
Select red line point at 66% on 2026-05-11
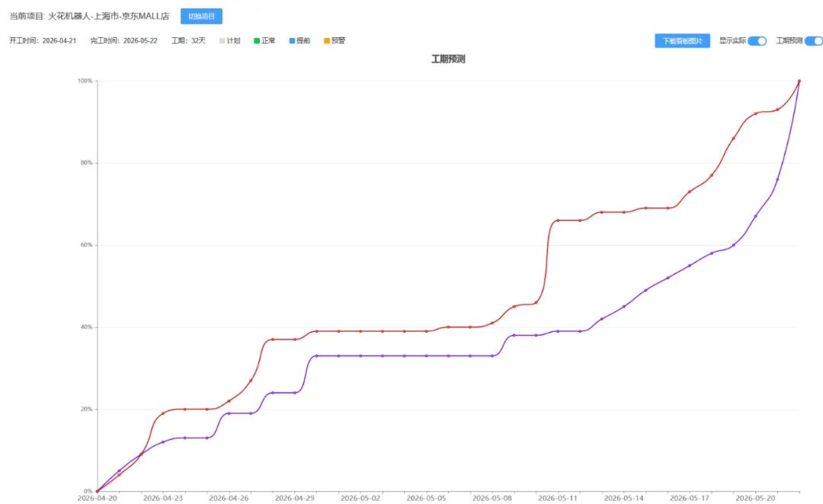(x=557, y=220)
